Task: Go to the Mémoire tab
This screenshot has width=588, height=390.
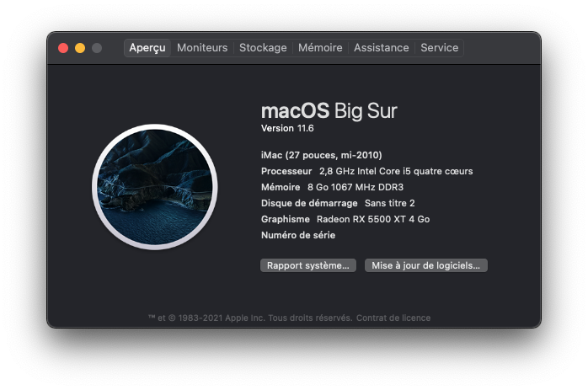Action: coord(320,48)
